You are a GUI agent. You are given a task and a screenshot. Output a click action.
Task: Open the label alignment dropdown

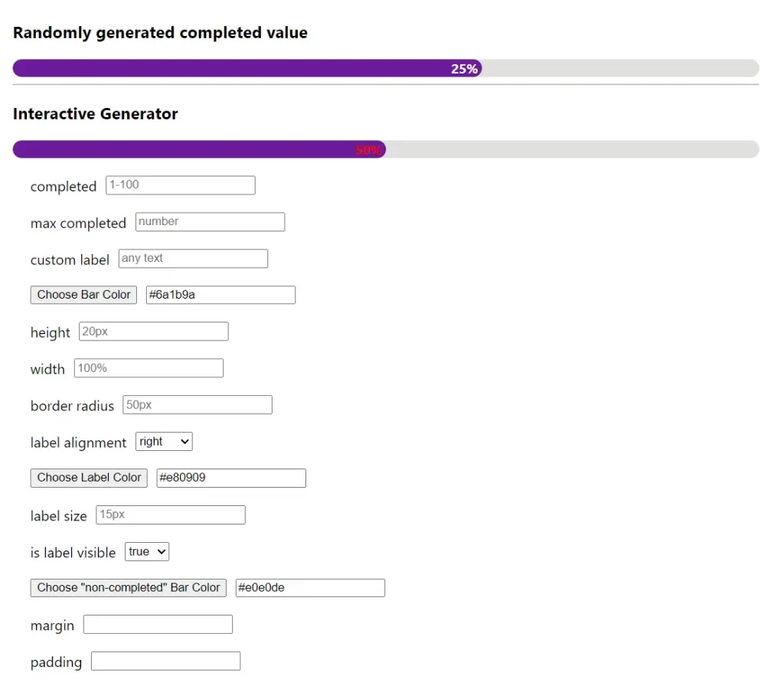pos(164,442)
